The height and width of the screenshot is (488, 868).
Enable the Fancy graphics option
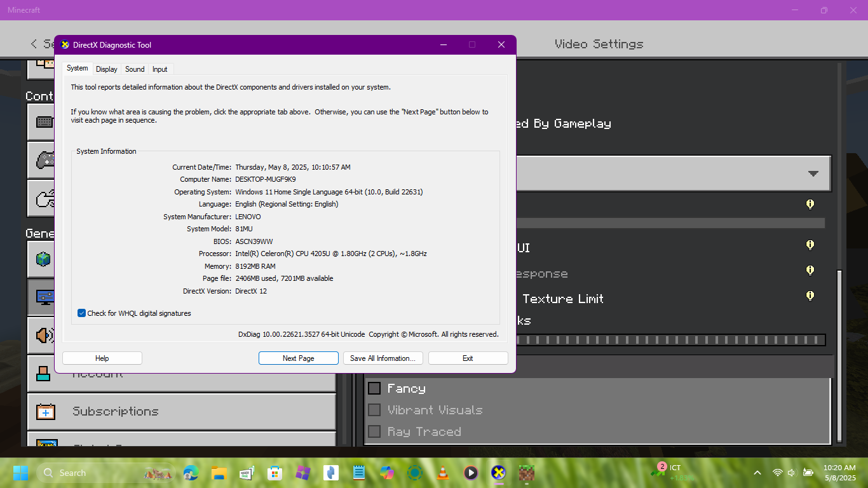374,388
